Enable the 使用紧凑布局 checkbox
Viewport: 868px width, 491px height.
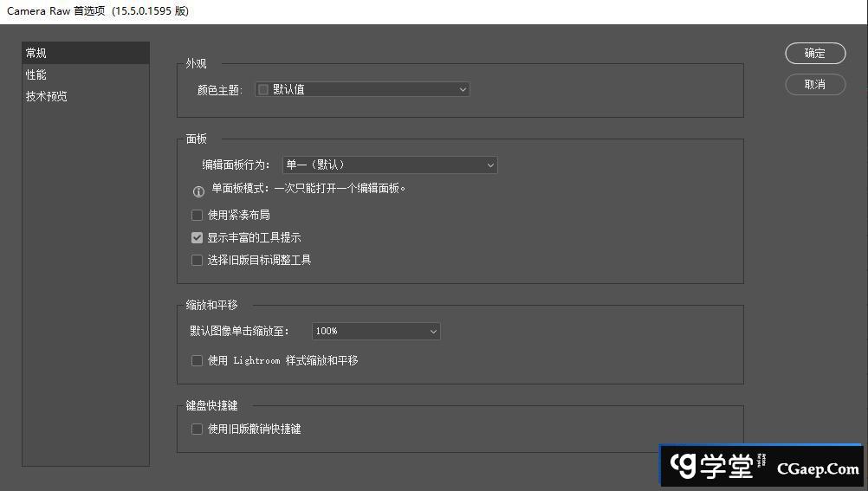coord(198,215)
